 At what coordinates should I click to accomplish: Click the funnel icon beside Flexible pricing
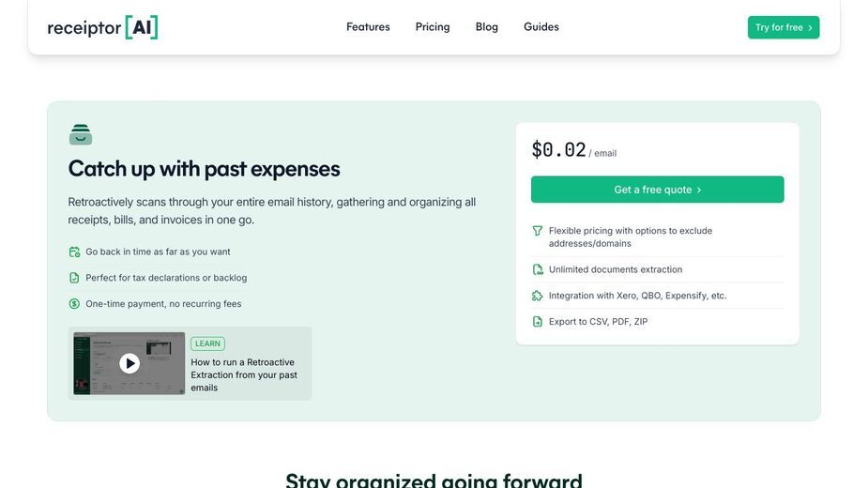click(537, 231)
